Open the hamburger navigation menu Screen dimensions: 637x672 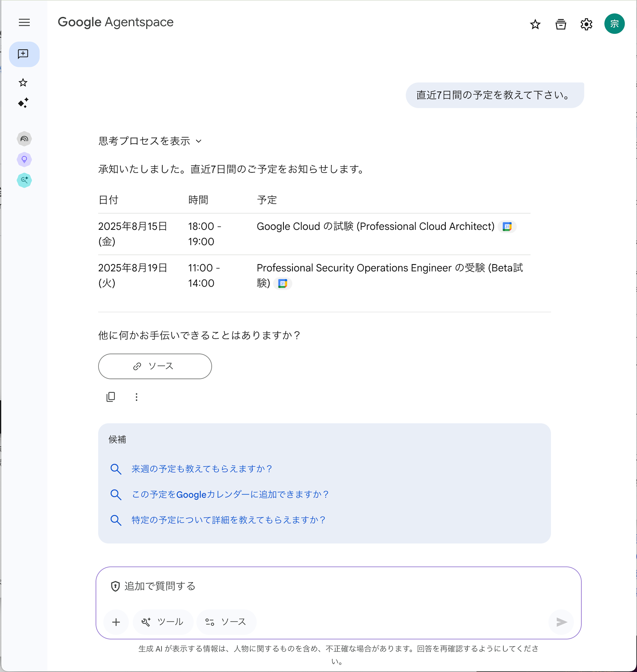coord(24,23)
